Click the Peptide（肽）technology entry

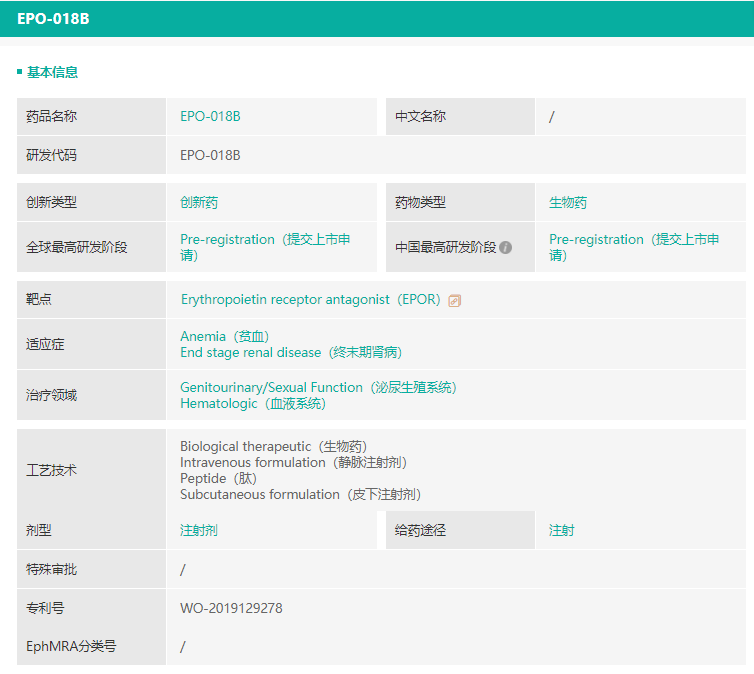click(218, 478)
